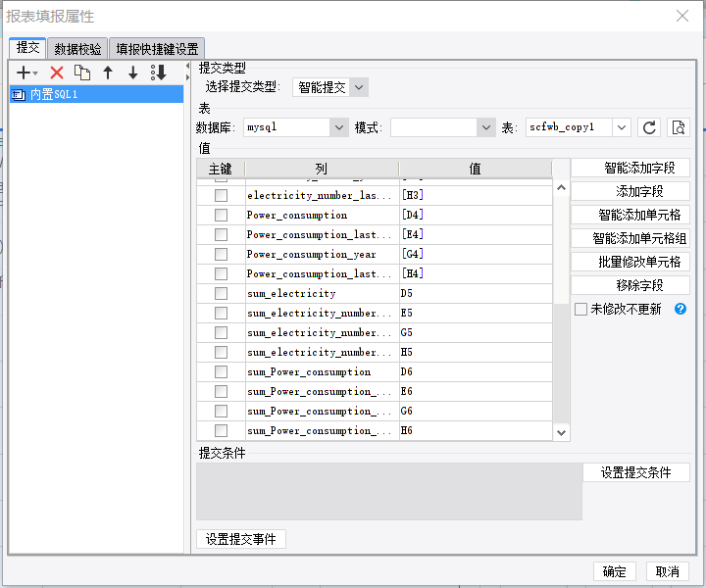This screenshot has height=588, width=706.
Task: Move item up with up arrow icon
Action: pos(108,73)
